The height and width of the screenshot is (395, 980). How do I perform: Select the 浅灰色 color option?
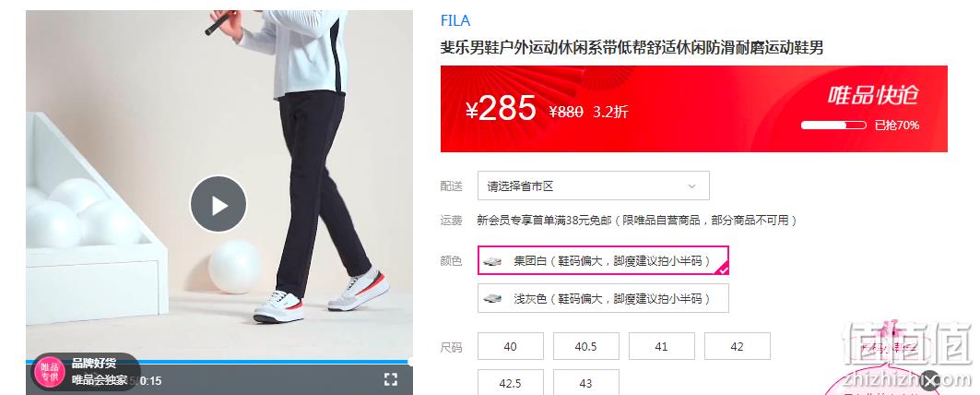coord(603,298)
